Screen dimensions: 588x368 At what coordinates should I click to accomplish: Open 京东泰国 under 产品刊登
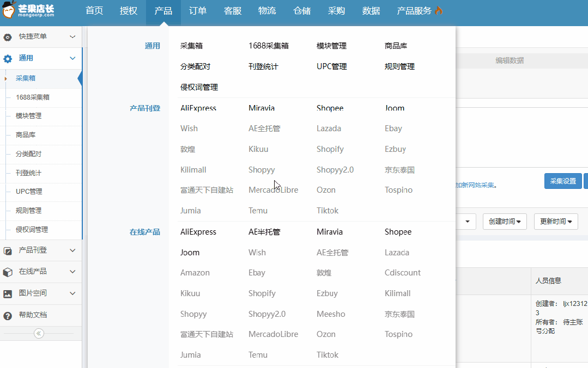point(400,170)
